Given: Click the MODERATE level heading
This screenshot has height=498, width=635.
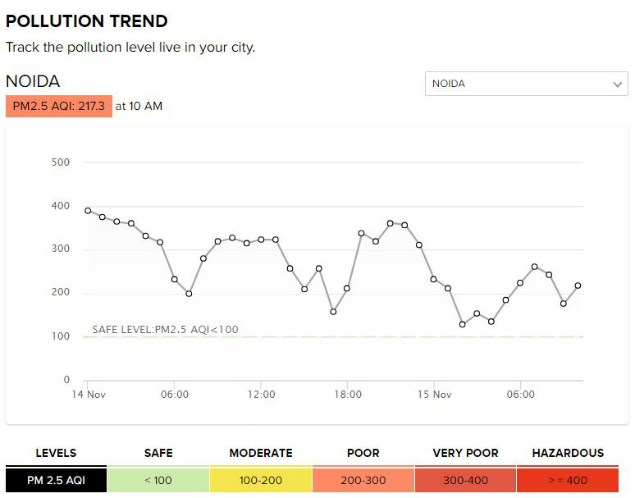Looking at the screenshot, I should coord(261,453).
